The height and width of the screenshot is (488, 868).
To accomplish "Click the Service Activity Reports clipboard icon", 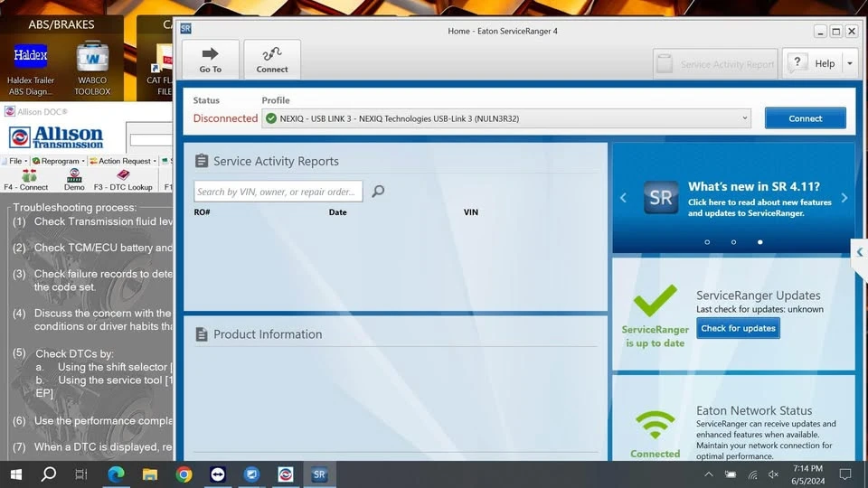I will [202, 161].
